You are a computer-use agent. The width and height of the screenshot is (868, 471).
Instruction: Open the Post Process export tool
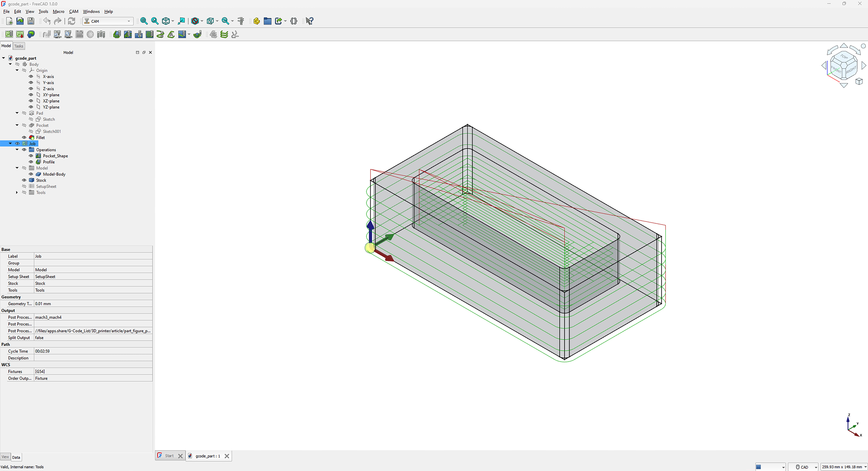click(20, 34)
